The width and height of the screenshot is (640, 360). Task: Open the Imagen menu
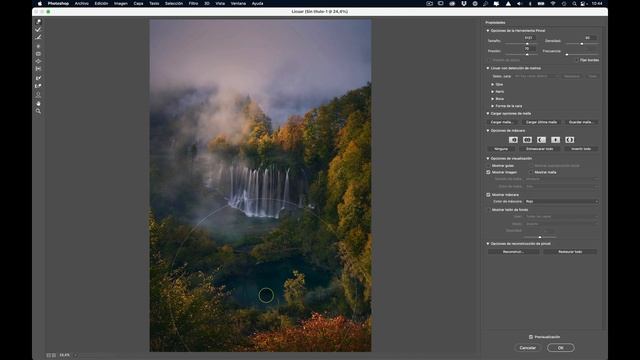[120, 3]
